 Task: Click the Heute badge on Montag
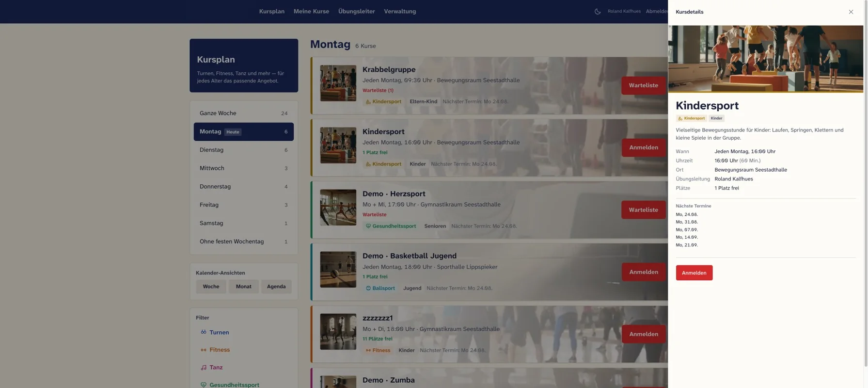tap(233, 132)
